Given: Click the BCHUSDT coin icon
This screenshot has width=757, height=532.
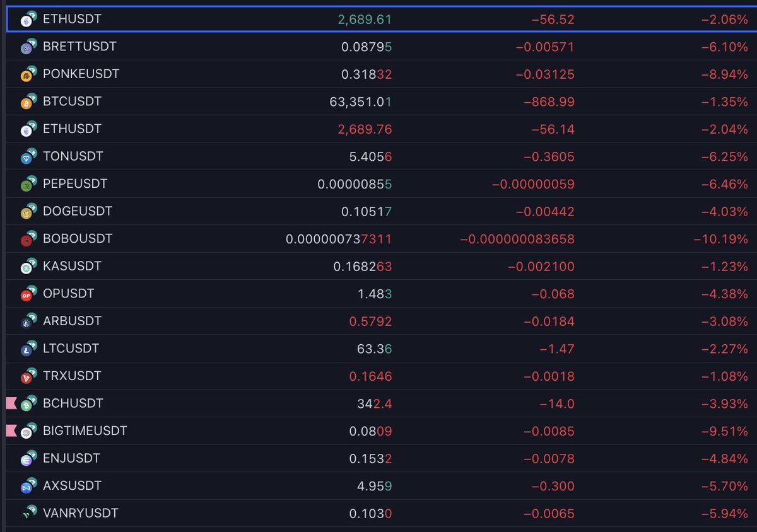Looking at the screenshot, I should point(28,403).
